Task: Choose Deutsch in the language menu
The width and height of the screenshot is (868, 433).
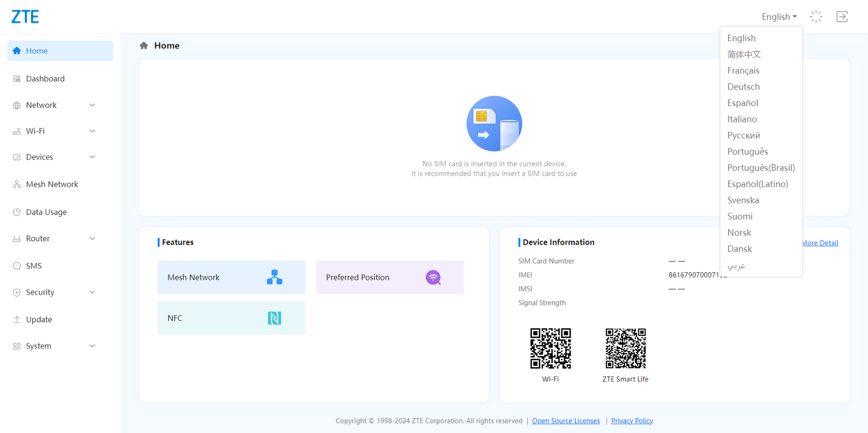Action: coord(743,87)
